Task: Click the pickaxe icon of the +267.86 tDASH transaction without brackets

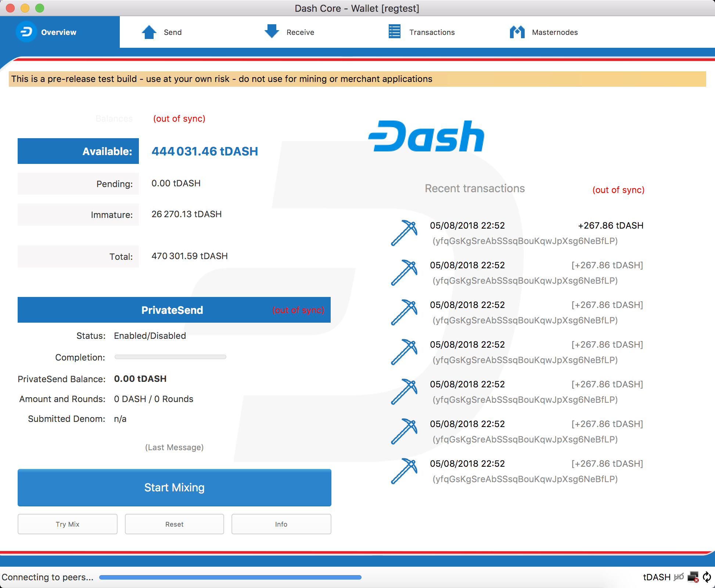Action: click(404, 233)
